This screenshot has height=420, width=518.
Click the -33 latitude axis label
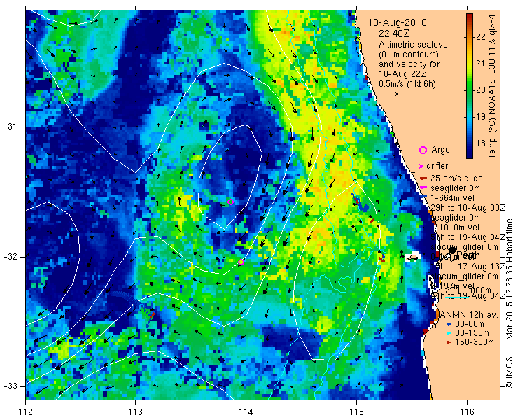[12, 386]
